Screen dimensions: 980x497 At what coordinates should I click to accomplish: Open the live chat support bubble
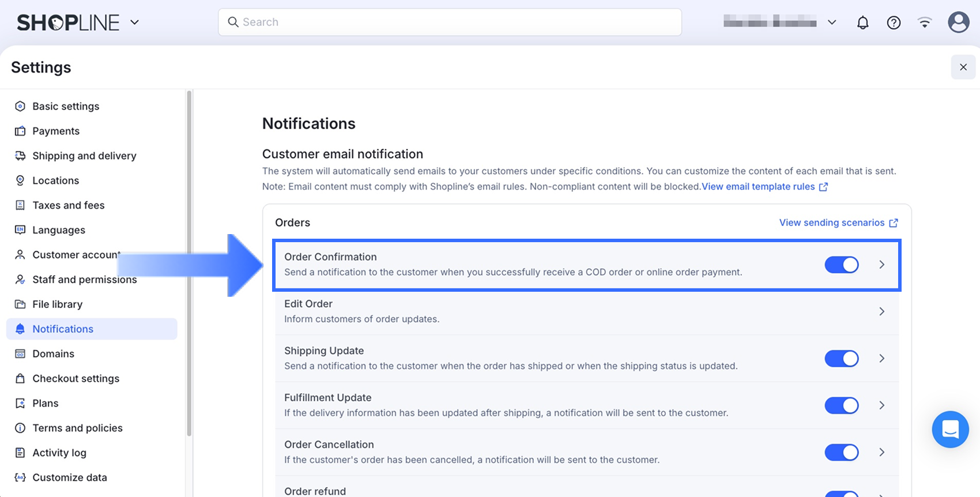click(950, 430)
